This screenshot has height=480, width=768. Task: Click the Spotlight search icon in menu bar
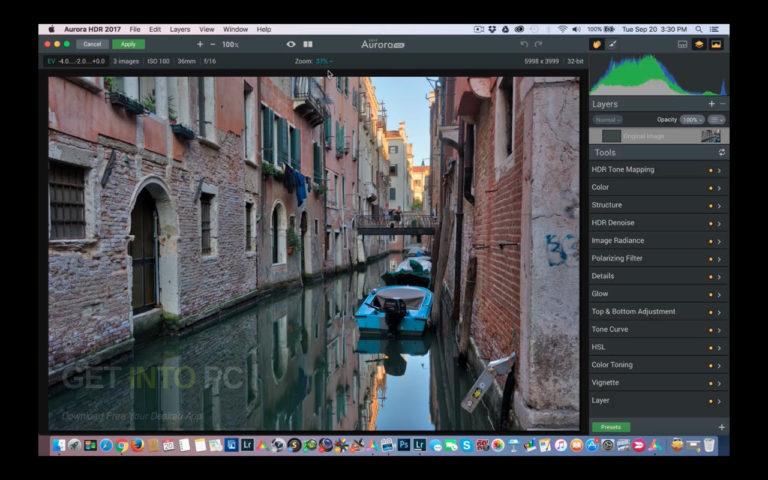[699, 29]
